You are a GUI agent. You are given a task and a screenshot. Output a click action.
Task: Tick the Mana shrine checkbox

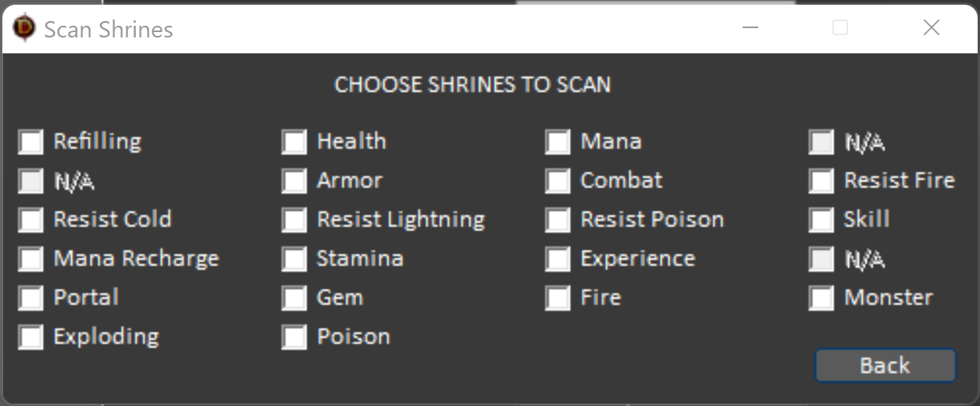pyautogui.click(x=558, y=142)
